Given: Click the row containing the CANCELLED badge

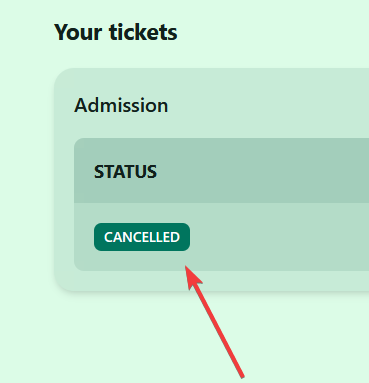Looking at the screenshot, I should click(x=221, y=237).
